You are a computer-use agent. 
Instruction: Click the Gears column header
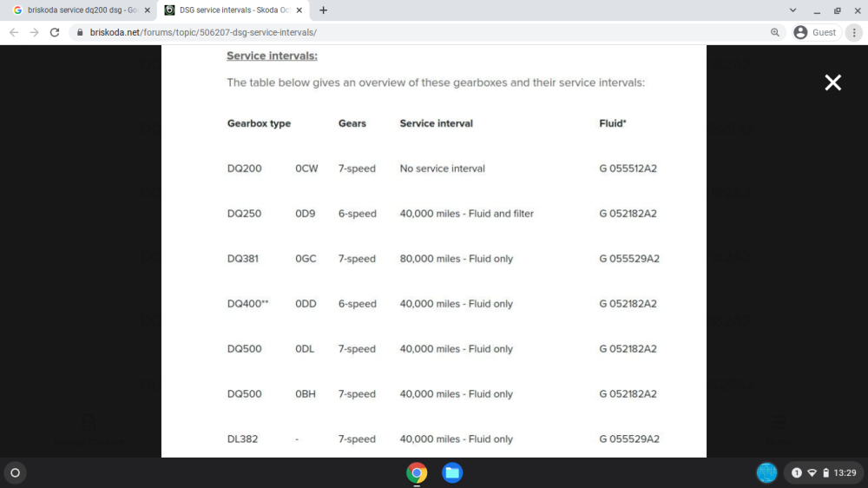[x=352, y=123]
